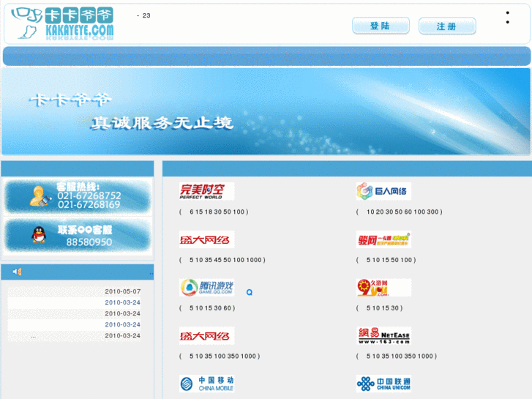Click Tencent denominations 5 10 15 30 60
Viewport: 532px width, 399px height.
point(207,308)
